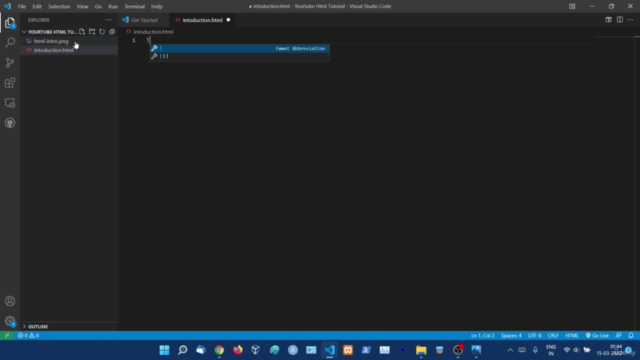Show hidden system tray icons

tap(510, 350)
